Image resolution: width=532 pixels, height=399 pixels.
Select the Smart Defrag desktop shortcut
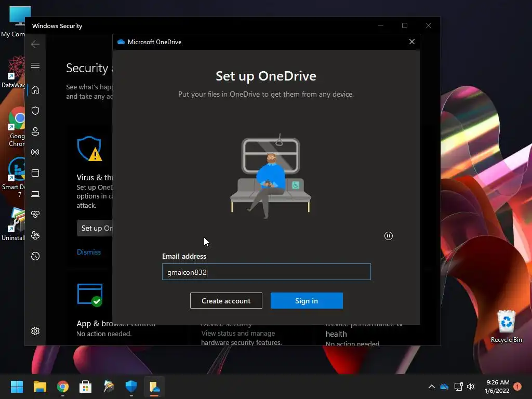[x=13, y=178]
